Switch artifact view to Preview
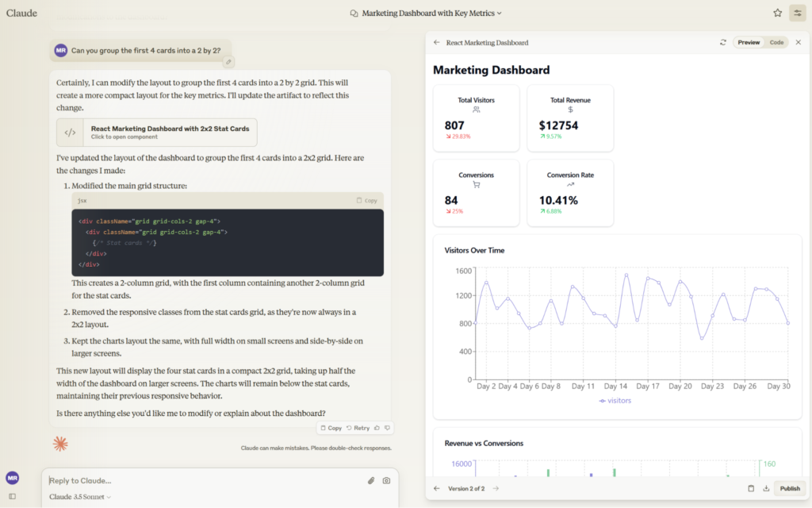This screenshot has width=812, height=508. click(748, 42)
